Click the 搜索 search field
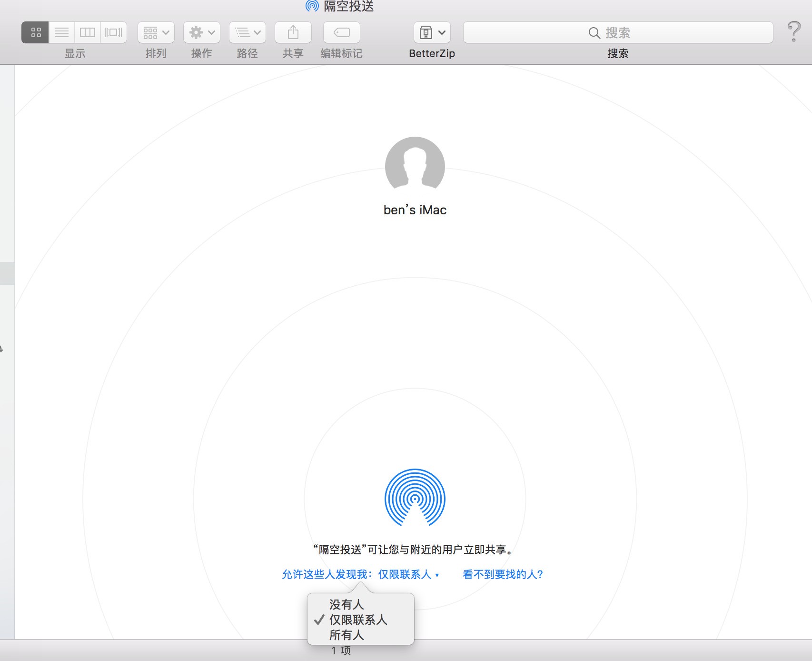The image size is (812, 661). click(618, 32)
